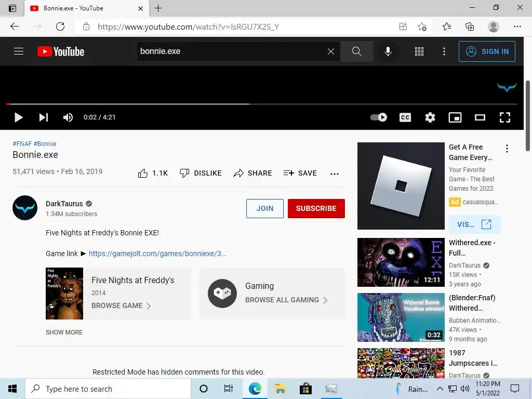Click the JOIN button
Screen dimensions: 532x399
click(x=264, y=208)
